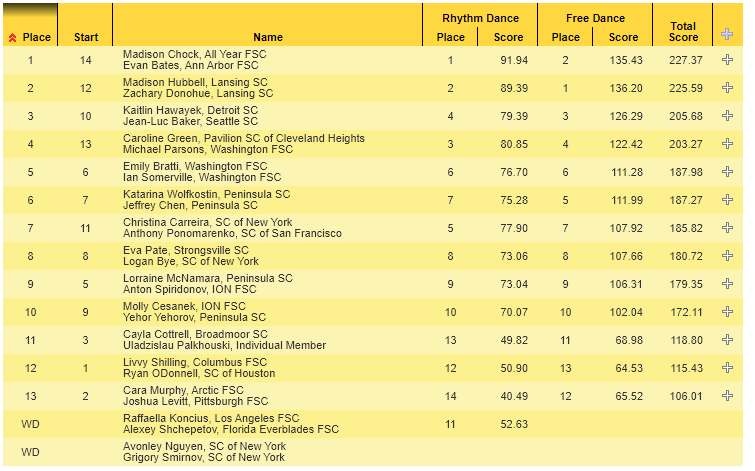Click total score 185.82
Image resolution: width=755 pixels, height=471 pixels.
pos(686,228)
